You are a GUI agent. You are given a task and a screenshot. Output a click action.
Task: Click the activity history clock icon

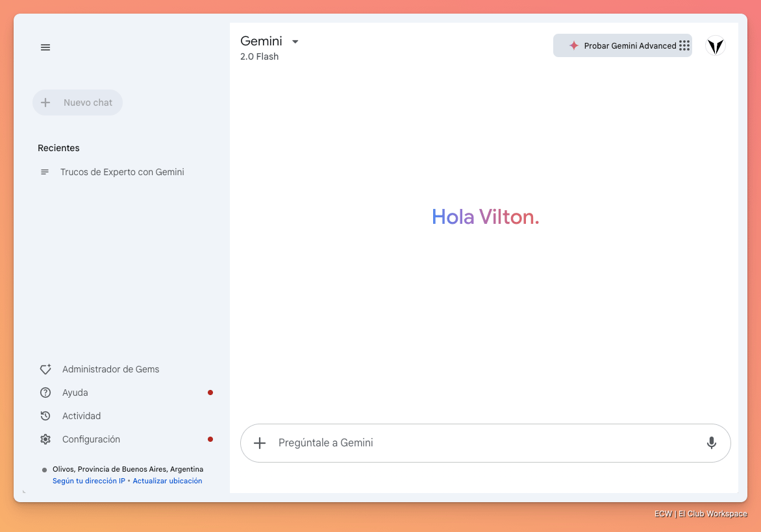(45, 416)
